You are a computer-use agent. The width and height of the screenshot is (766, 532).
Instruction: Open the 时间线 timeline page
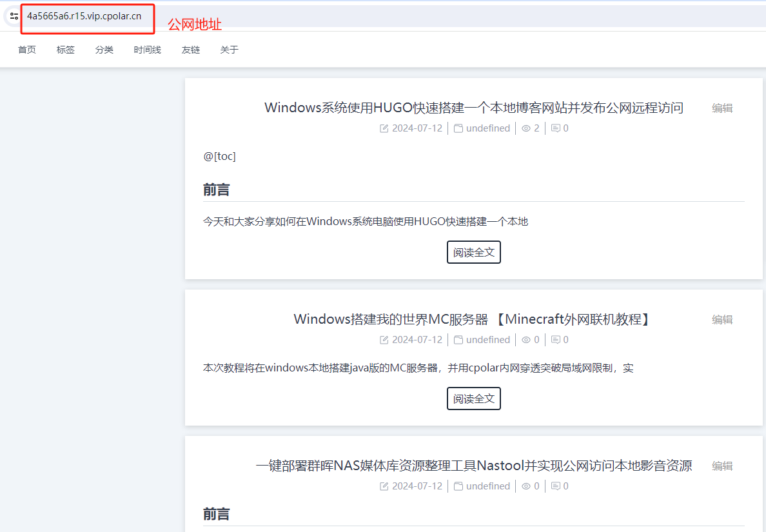[148, 50]
